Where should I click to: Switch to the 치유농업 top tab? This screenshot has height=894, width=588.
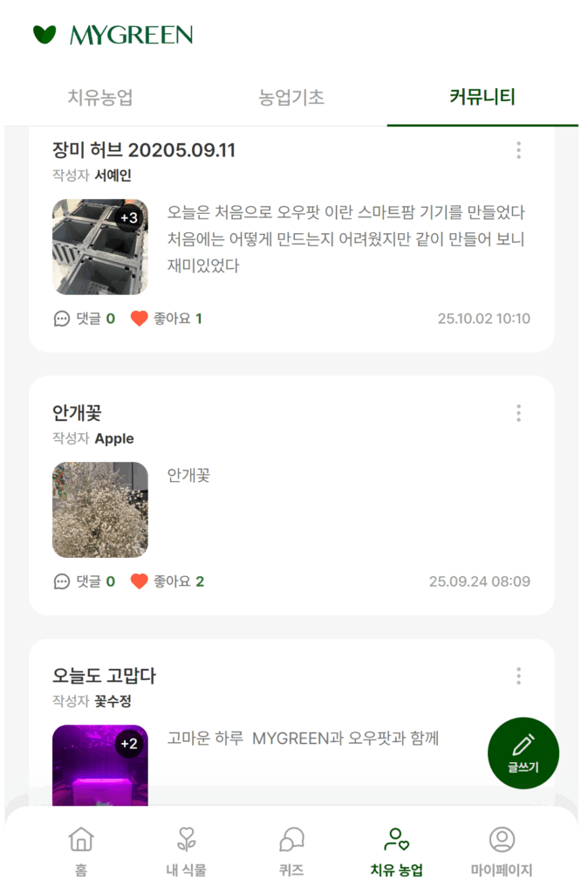[100, 97]
